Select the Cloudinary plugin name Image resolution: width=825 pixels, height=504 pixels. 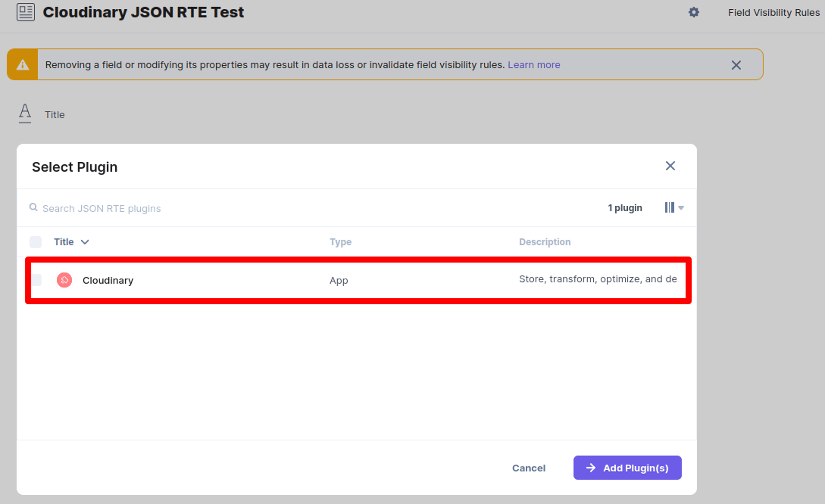tap(108, 280)
